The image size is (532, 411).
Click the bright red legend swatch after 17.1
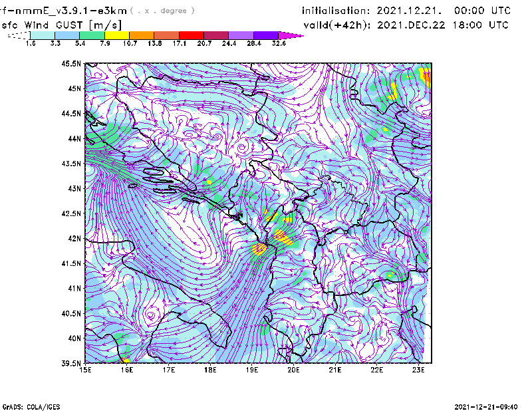tap(192, 35)
